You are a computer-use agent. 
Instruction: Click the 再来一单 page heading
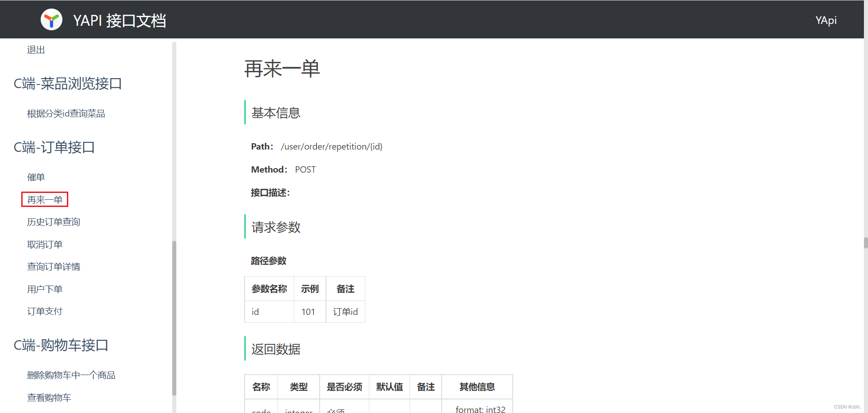click(x=281, y=68)
